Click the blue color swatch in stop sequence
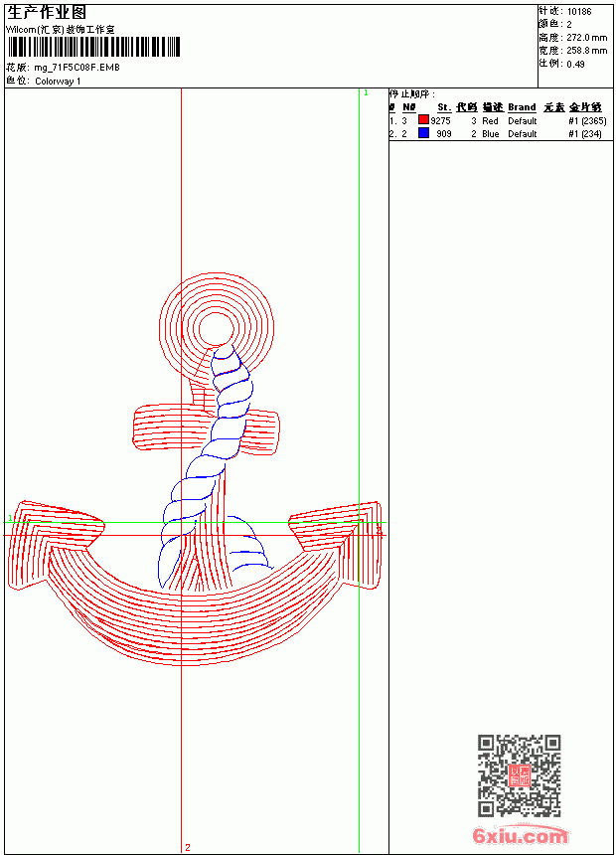 click(x=423, y=133)
